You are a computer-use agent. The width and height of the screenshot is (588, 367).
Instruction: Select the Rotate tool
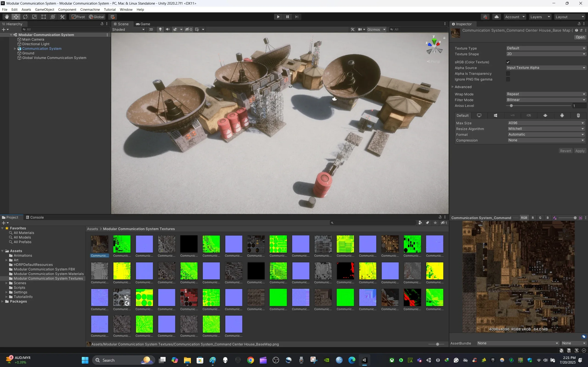point(25,17)
